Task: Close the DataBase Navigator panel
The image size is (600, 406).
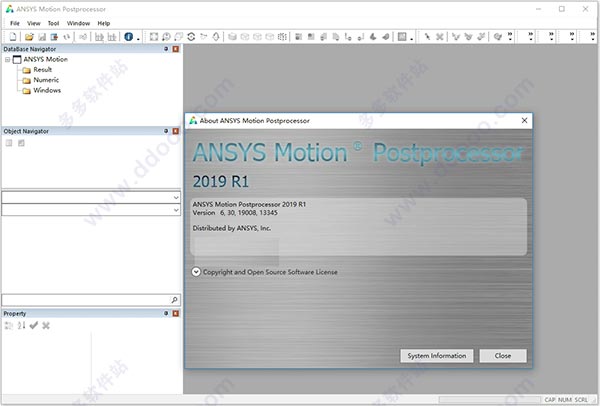Action: pyautogui.click(x=176, y=49)
